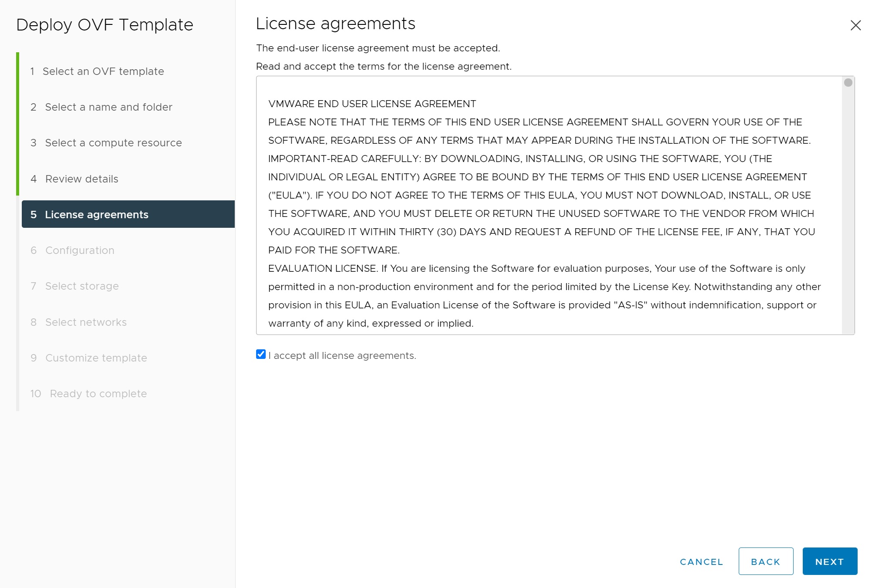Click the NEXT button
Viewport: 872px width, 588px height.
[x=829, y=561]
